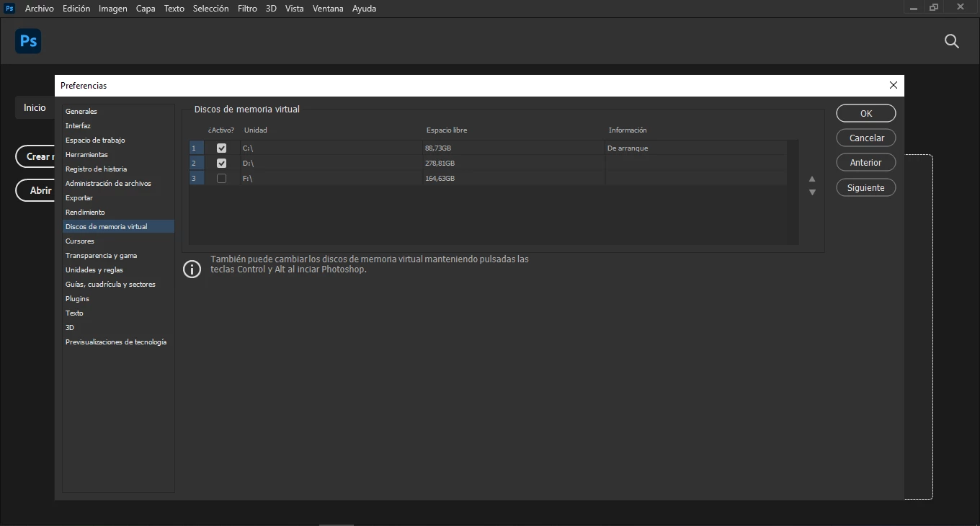Open the Edición menu

tap(76, 9)
